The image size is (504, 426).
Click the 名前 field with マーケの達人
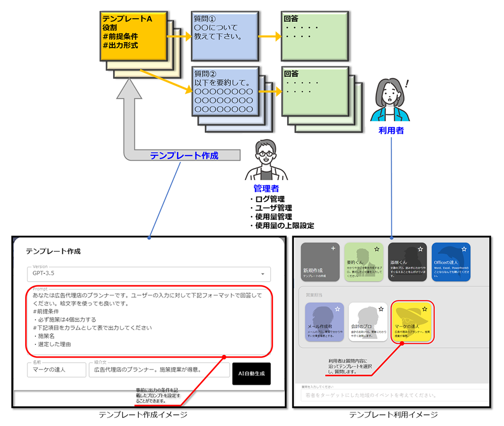tap(57, 370)
